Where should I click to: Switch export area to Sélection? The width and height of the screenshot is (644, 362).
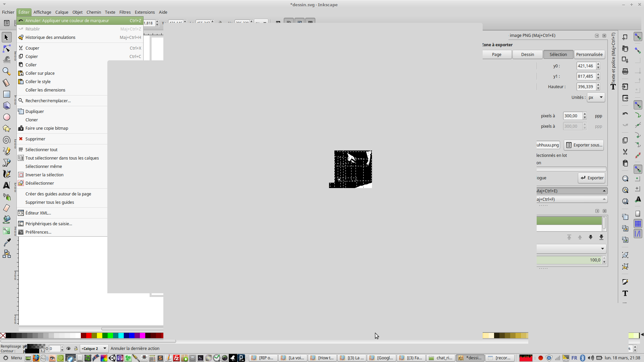pyautogui.click(x=558, y=55)
